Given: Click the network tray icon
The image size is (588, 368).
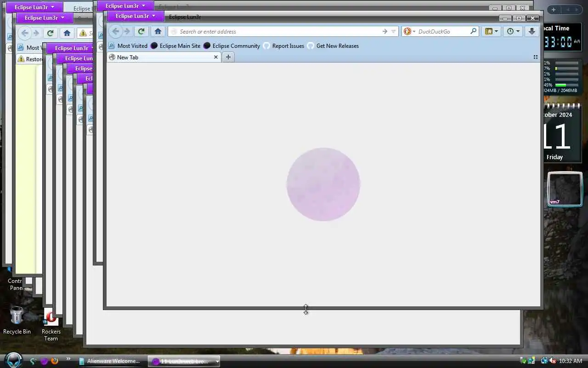Looking at the screenshot, I should pos(544,361).
